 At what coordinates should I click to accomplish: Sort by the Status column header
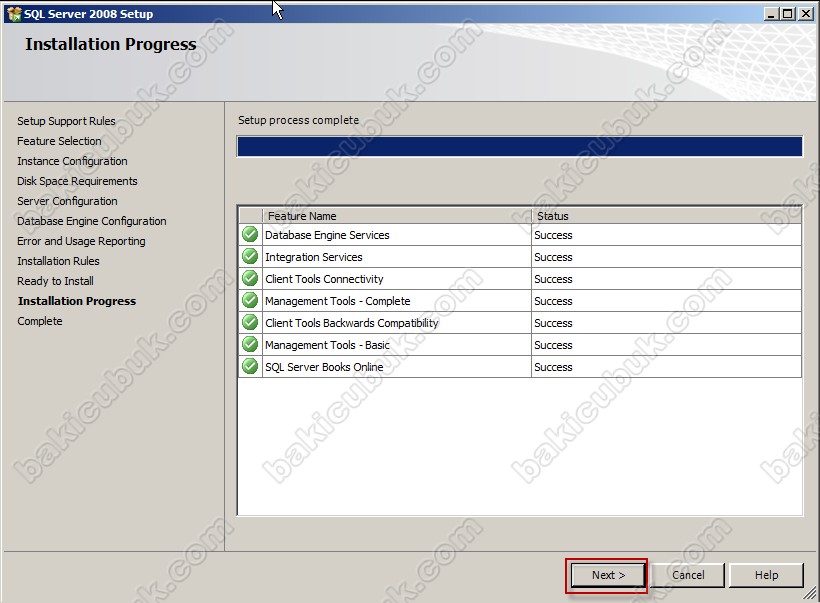pos(666,215)
